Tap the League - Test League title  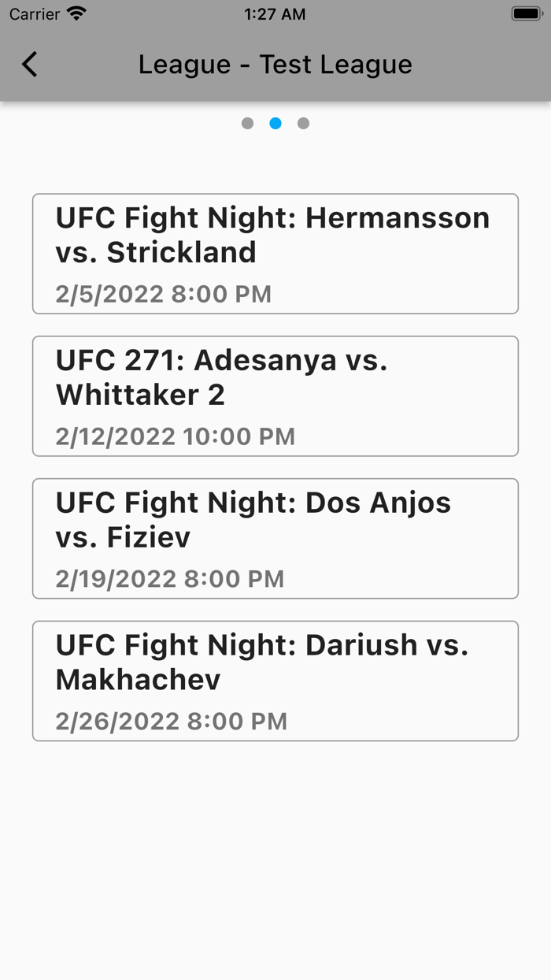[275, 64]
